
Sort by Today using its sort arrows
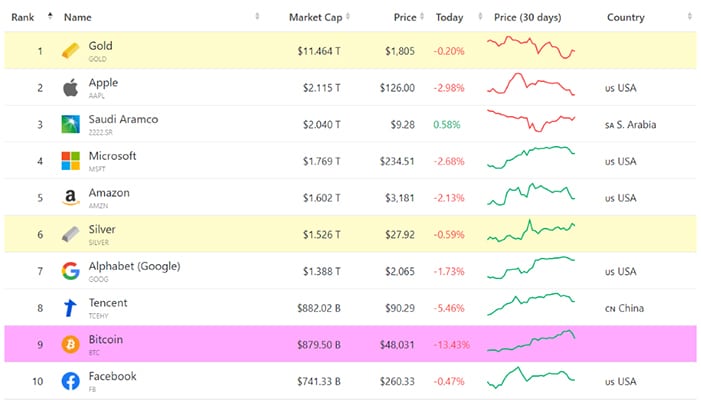click(x=480, y=17)
